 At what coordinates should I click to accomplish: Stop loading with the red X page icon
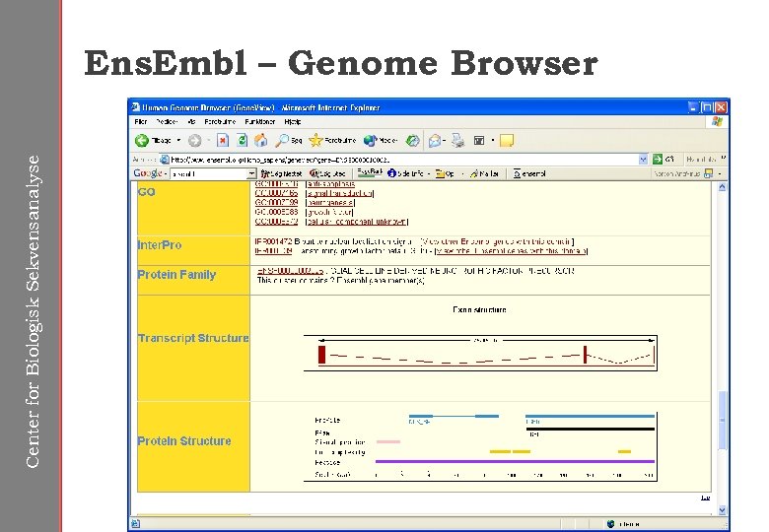click(223, 141)
